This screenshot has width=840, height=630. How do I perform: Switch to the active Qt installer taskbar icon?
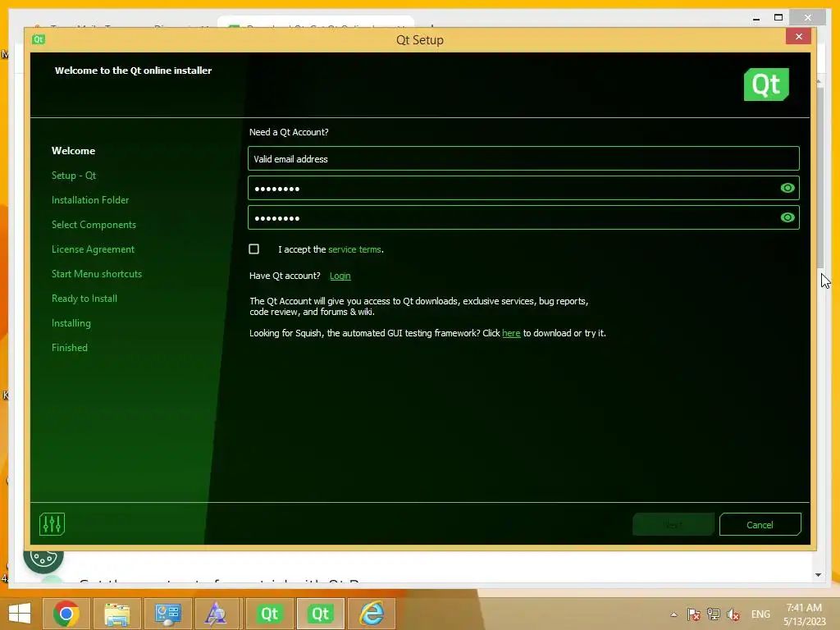click(321, 614)
